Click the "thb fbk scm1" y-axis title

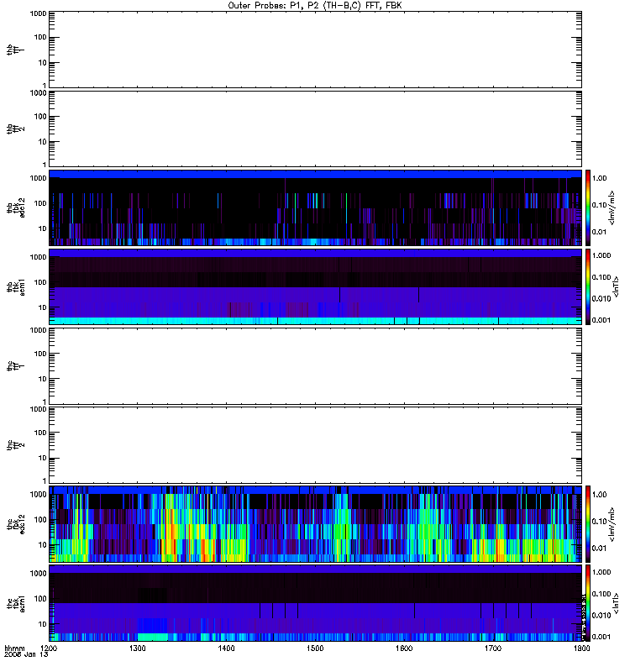tap(15, 286)
